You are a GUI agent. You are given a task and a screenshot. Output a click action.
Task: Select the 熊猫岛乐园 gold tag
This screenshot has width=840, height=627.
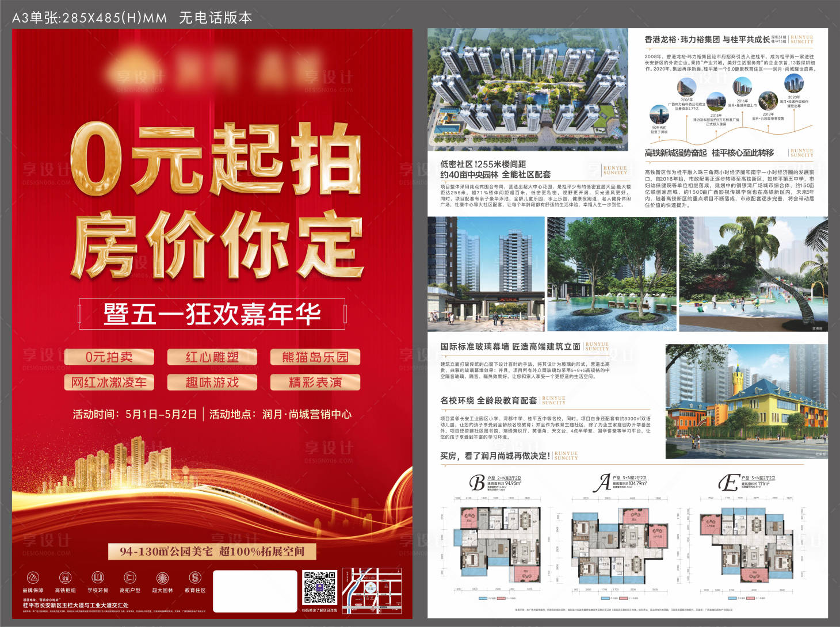coord(315,357)
